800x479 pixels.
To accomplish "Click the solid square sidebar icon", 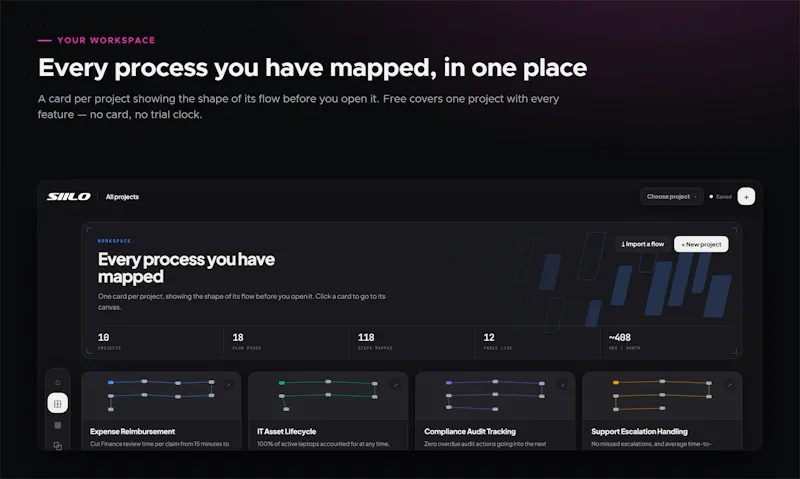I will pos(58,425).
